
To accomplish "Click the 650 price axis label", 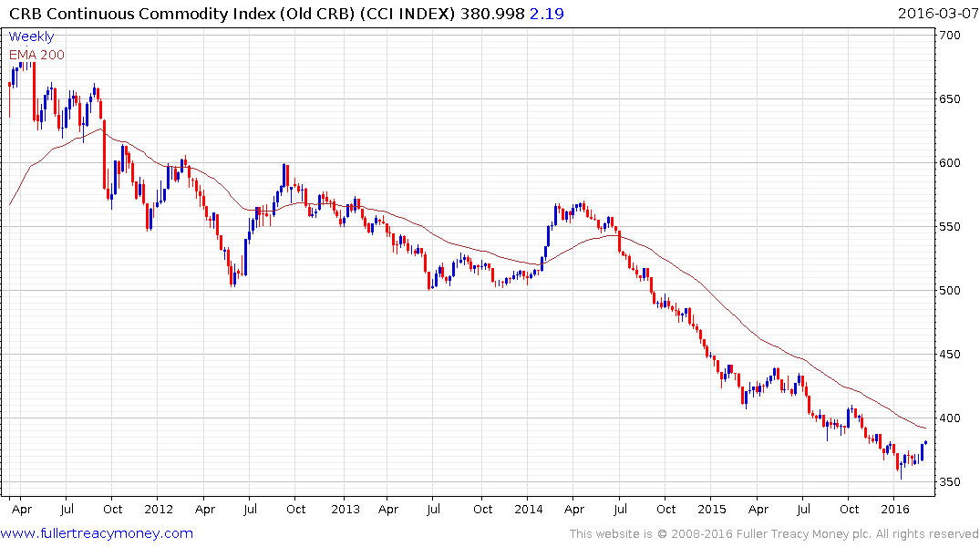I will pyautogui.click(x=950, y=99).
